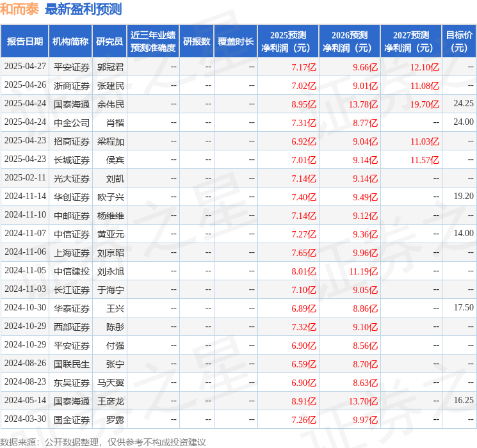Click the 13.78亿 forecast value
This screenshot has height=448, width=477.
tap(363, 104)
